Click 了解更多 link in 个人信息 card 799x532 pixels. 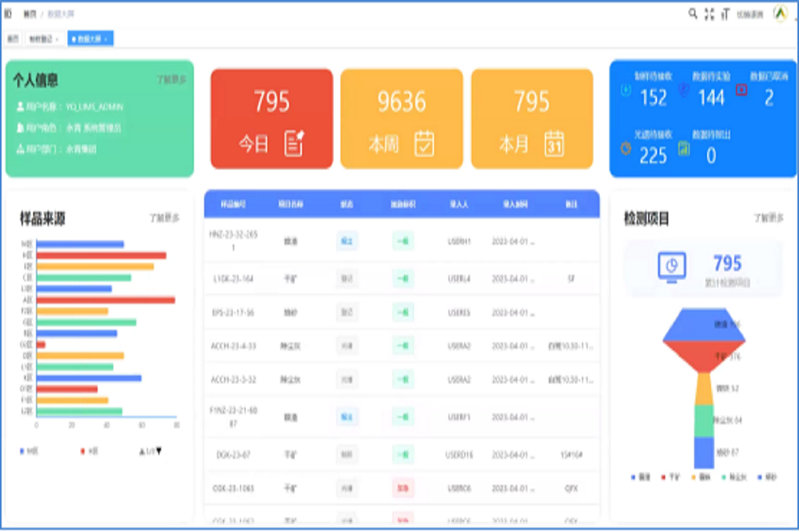pyautogui.click(x=171, y=80)
